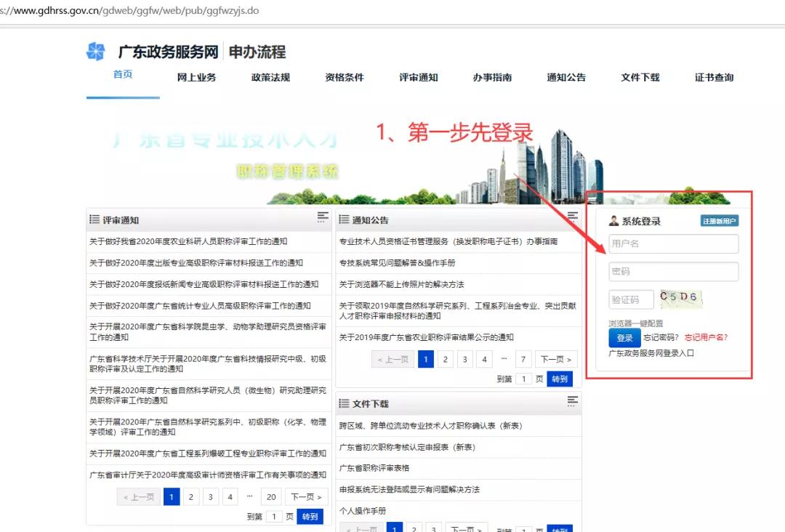Open the 通知公告 panel menu icon
The width and height of the screenshot is (785, 532).
[573, 217]
